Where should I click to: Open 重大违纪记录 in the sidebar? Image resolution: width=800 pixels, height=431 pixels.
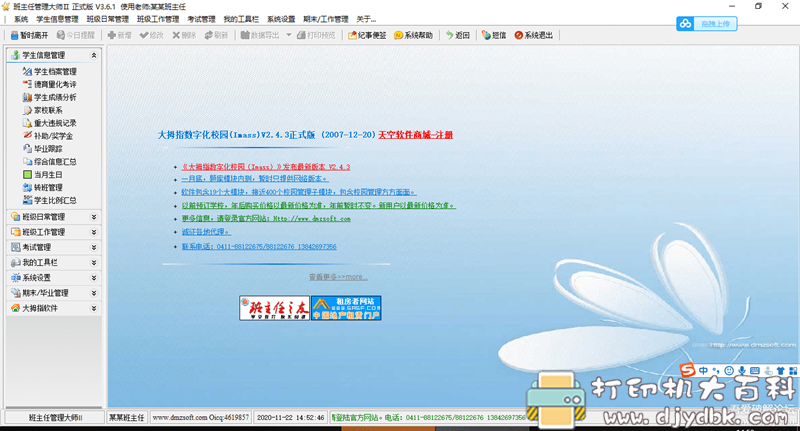point(49,123)
